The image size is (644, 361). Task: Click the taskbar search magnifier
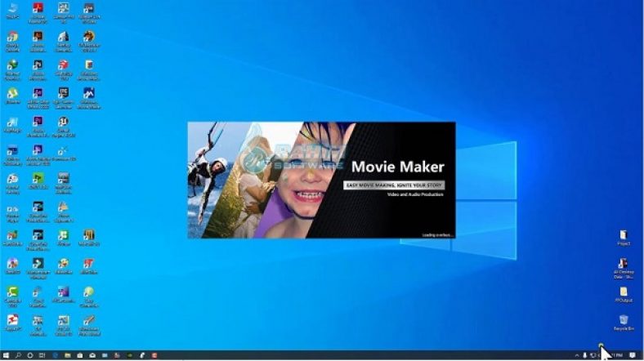click(18, 355)
